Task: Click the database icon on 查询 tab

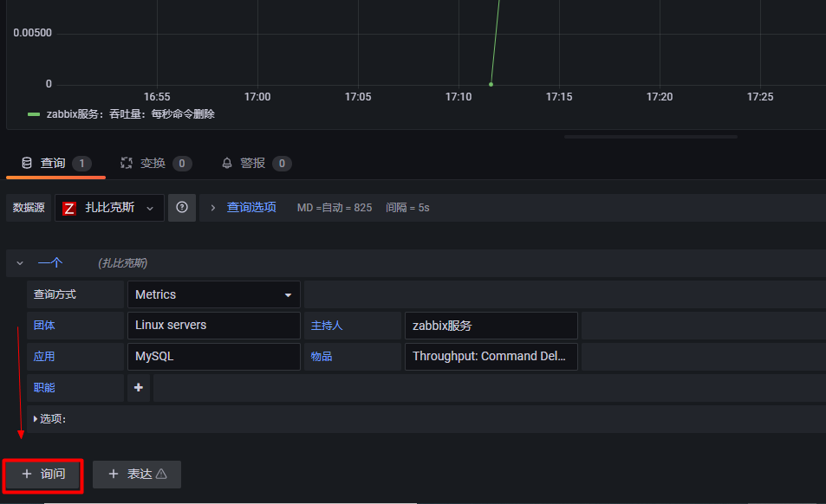Action: coord(27,163)
